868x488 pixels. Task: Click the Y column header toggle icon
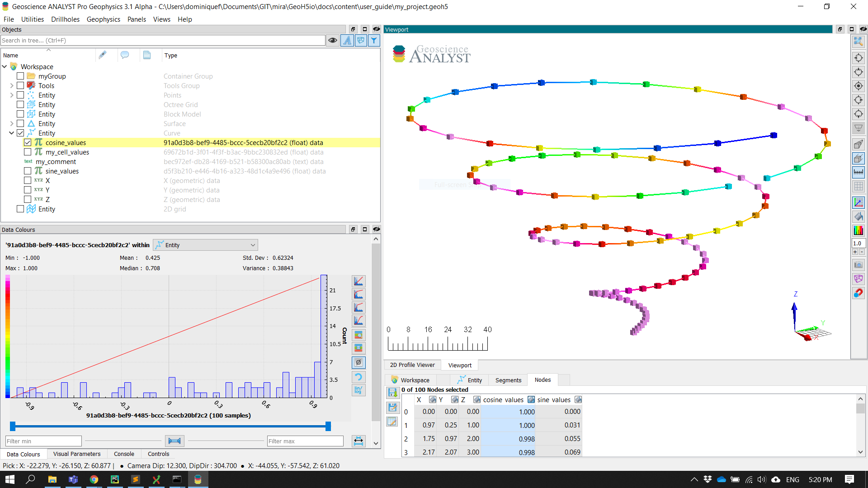click(x=455, y=399)
